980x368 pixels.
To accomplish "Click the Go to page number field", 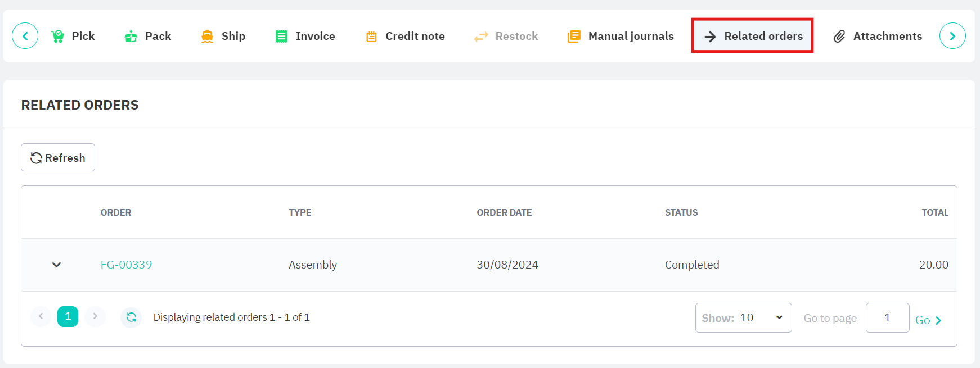I will point(887,318).
